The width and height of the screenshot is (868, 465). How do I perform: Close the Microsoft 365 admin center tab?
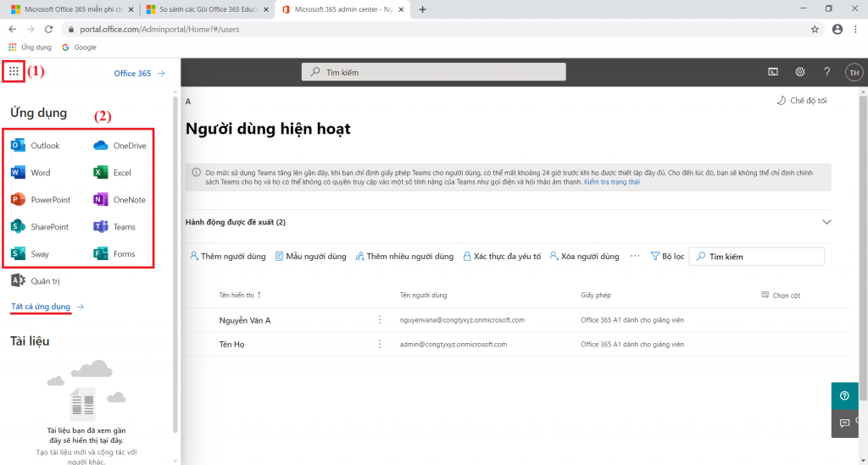(x=401, y=9)
